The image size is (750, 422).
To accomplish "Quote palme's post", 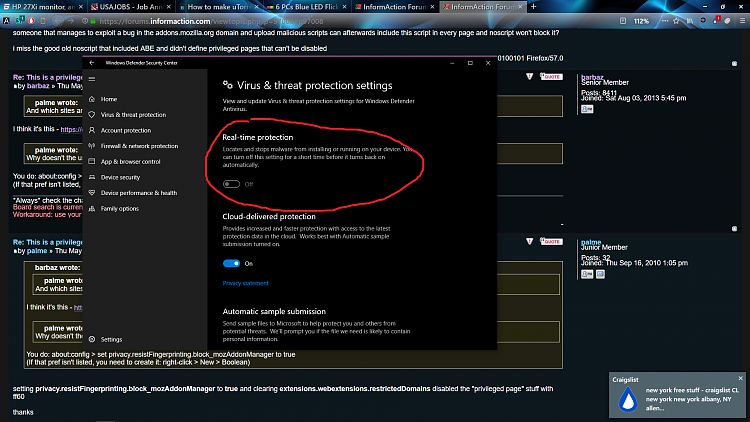I will pyautogui.click(x=551, y=242).
